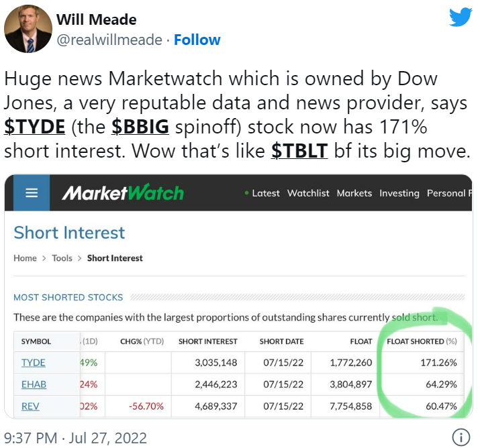This screenshot has height=448, width=480.
Task: Open the Investing menu
Action: click(x=399, y=193)
